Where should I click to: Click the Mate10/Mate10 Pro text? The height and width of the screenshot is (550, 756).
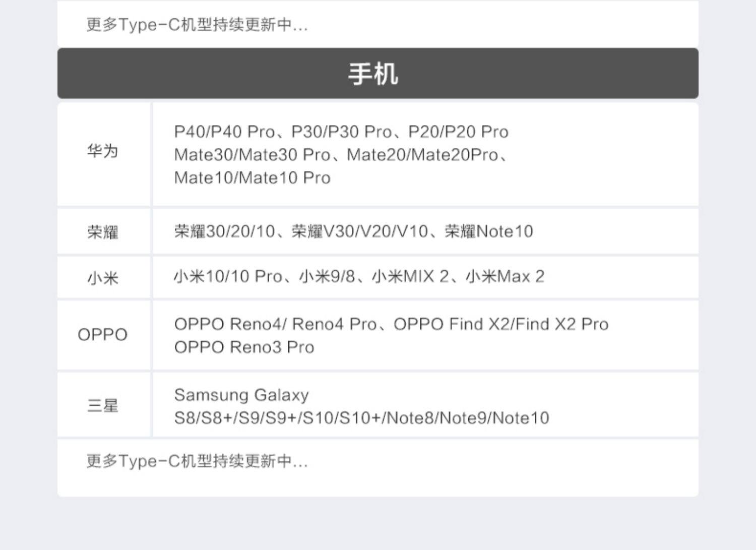pyautogui.click(x=252, y=178)
